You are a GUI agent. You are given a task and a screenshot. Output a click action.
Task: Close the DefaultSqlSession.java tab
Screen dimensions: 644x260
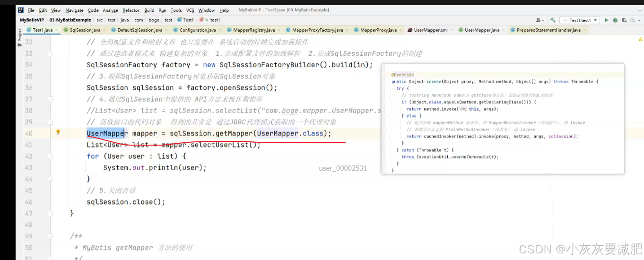[x=167, y=30]
